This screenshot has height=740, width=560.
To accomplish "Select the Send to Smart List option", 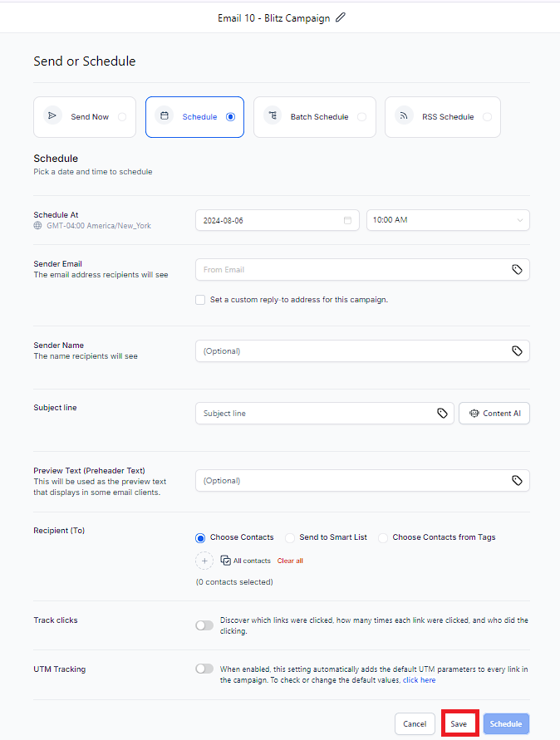I will coord(289,537).
